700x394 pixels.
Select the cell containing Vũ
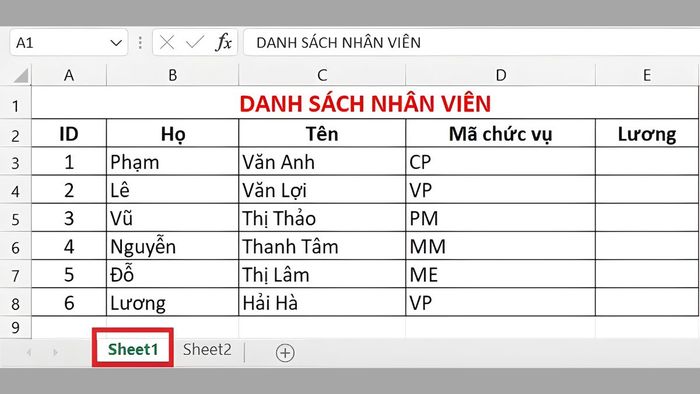pyautogui.click(x=172, y=218)
